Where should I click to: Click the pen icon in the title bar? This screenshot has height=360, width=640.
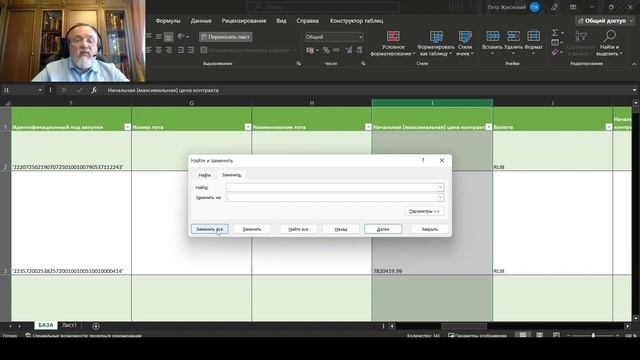point(554,7)
